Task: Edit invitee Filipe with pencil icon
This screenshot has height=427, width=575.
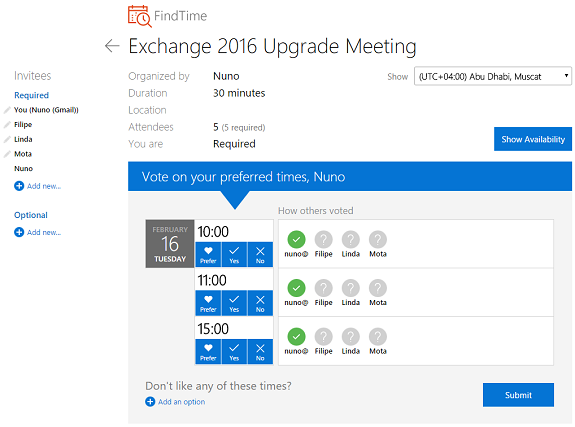Action: click(7, 125)
